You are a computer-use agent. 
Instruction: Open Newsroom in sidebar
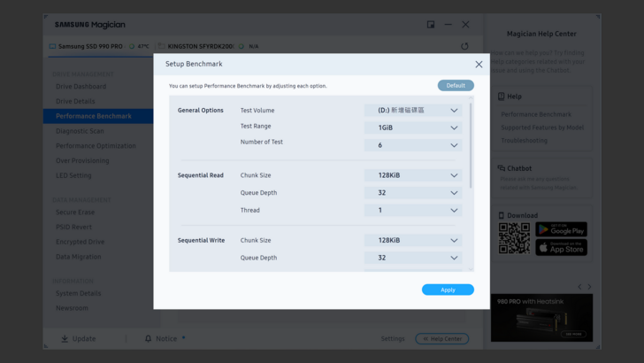click(x=72, y=308)
